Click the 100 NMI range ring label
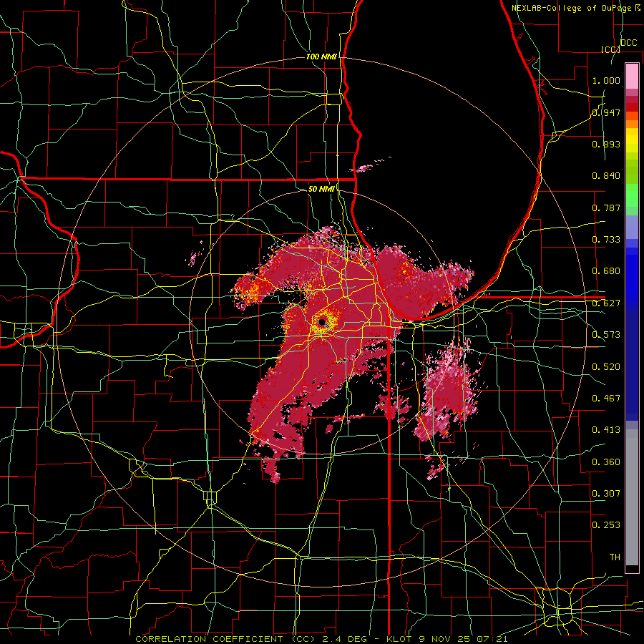Screen dimensions: 644x644 pos(321,57)
